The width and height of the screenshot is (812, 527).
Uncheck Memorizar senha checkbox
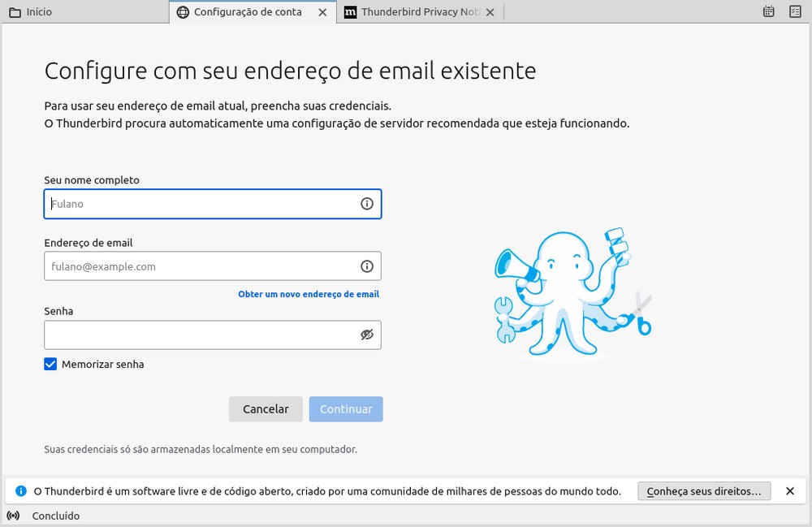50,364
